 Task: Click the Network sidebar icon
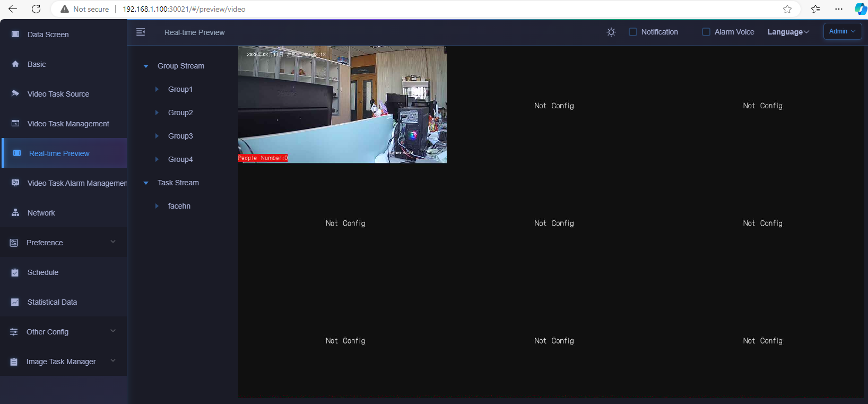[x=15, y=213]
